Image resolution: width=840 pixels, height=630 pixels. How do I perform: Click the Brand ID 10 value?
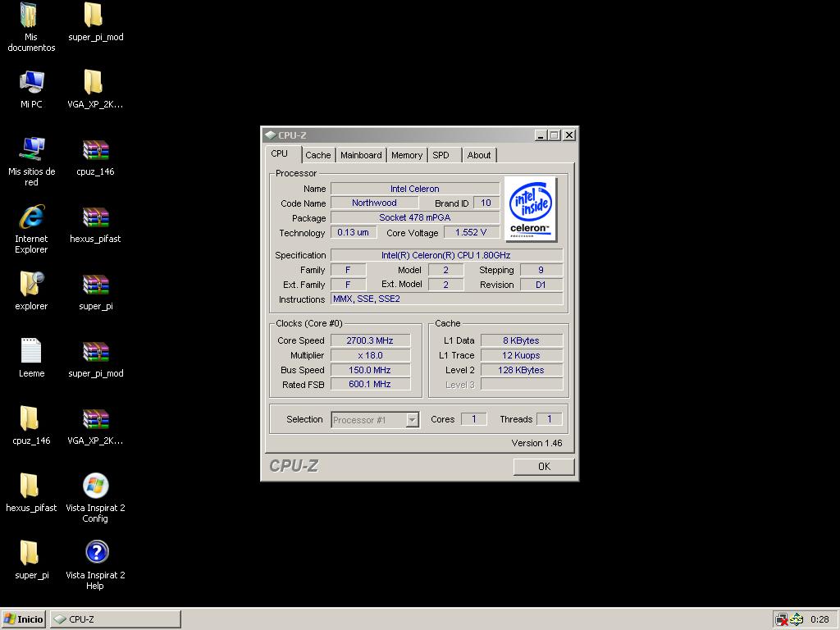486,203
